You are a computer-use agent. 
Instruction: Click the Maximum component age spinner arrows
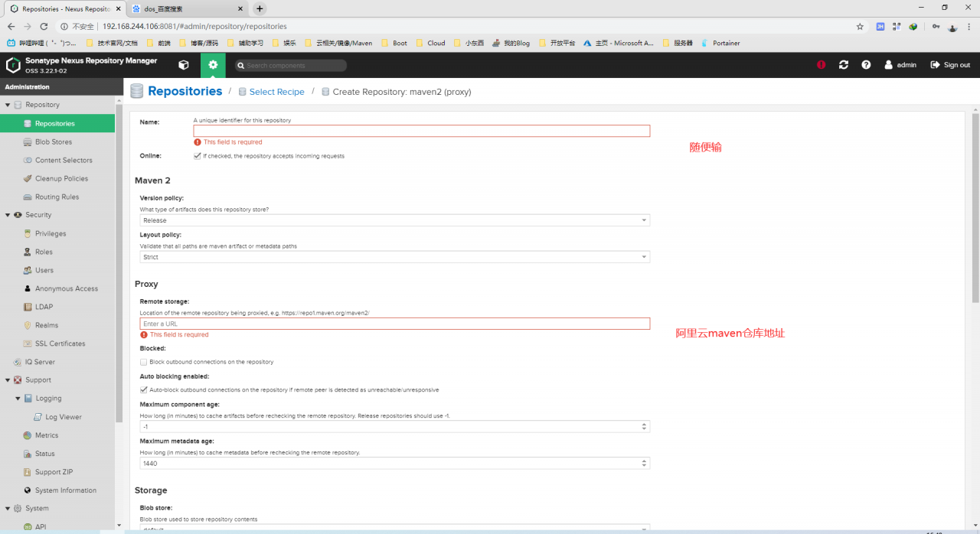[x=644, y=426]
